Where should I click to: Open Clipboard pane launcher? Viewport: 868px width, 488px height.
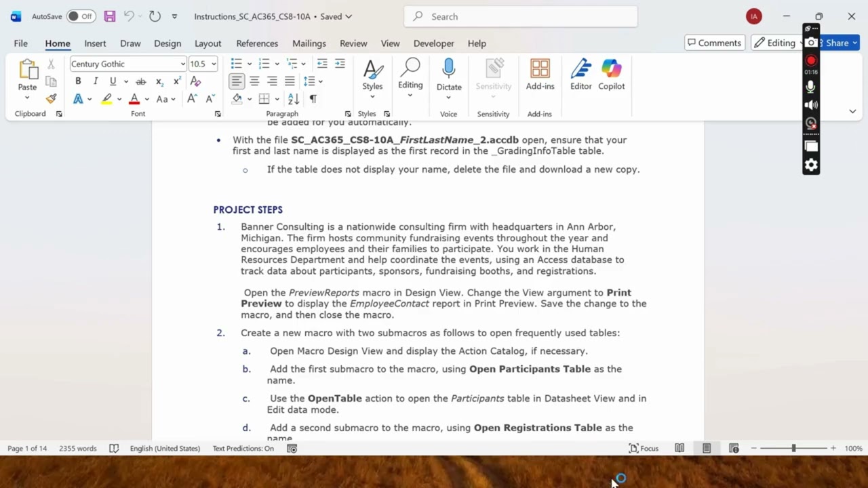point(59,114)
